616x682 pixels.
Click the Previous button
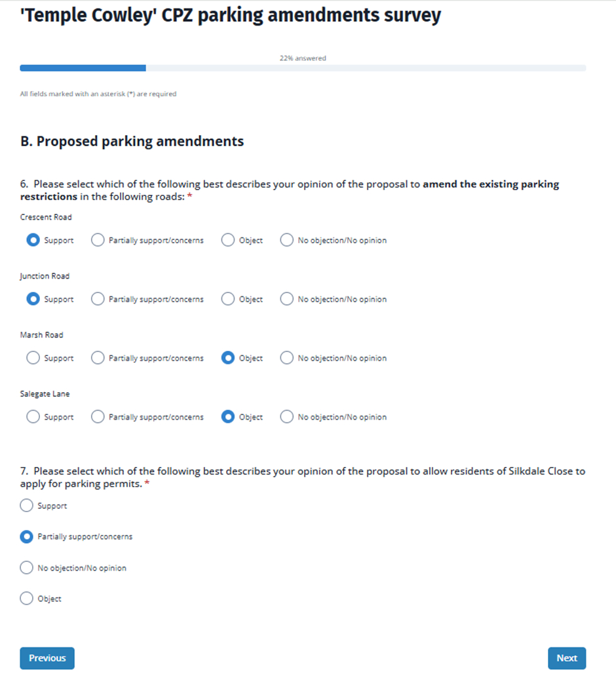tap(47, 658)
